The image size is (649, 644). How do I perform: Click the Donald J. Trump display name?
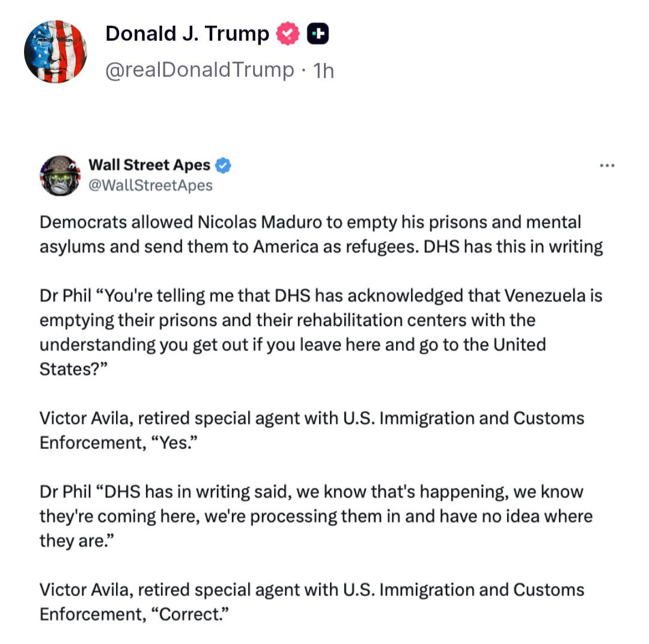187,34
